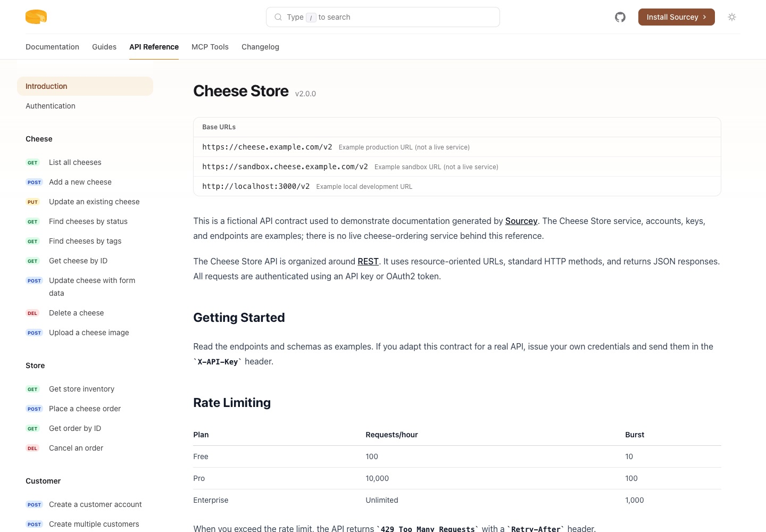Open the Authentication sidebar page
Viewport: 766px width, 532px height.
click(85, 106)
